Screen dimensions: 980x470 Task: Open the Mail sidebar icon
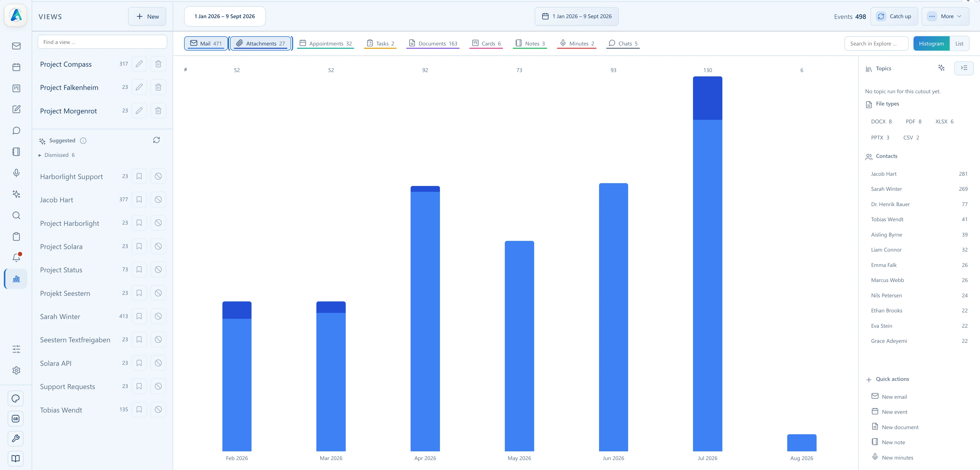point(16,46)
